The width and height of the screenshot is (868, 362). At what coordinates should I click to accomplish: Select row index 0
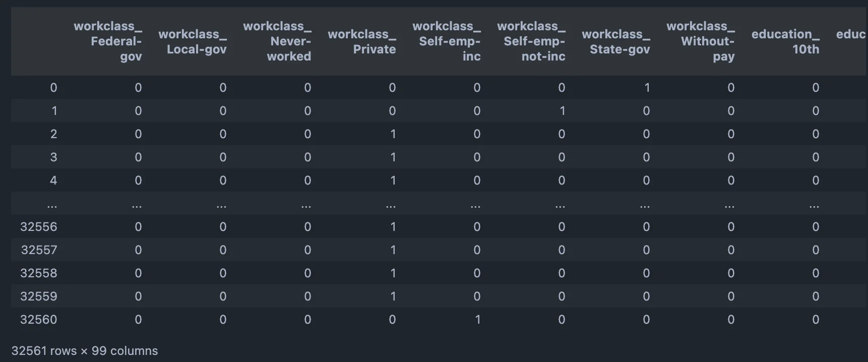point(53,88)
